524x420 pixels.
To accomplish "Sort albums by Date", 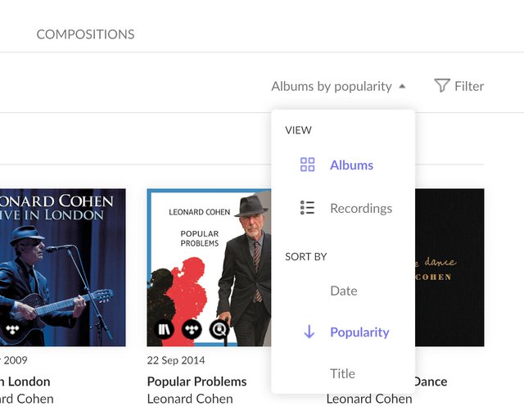I will [344, 291].
